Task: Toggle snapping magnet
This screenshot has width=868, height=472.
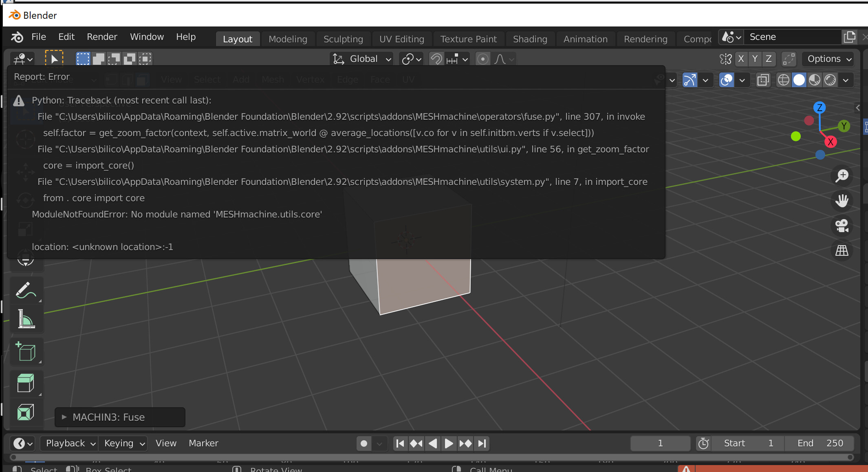Action: click(436, 59)
